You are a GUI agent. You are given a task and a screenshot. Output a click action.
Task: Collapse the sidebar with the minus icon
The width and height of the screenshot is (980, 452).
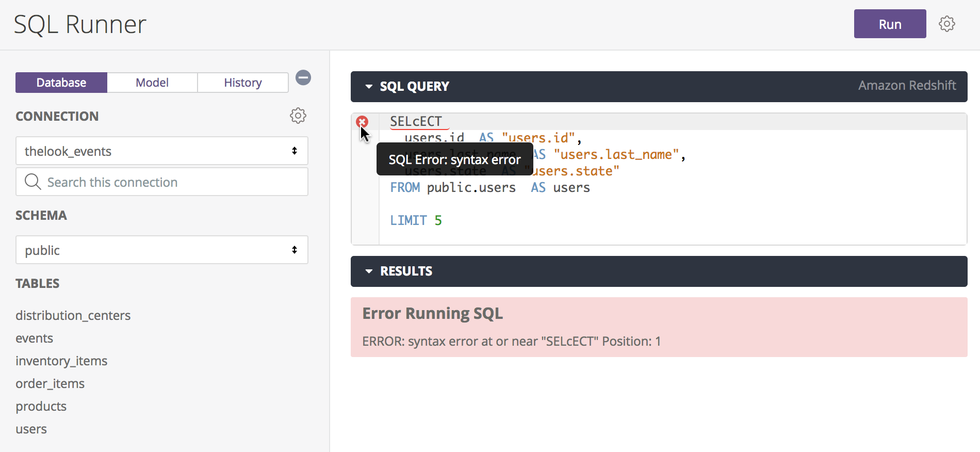tap(303, 78)
